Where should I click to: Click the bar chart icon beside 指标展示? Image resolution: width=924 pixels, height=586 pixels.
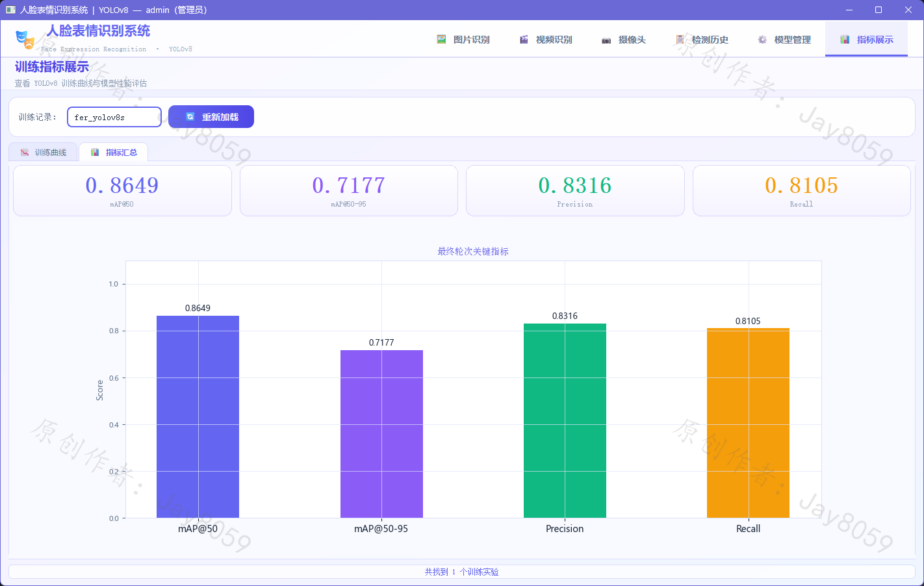[845, 40]
